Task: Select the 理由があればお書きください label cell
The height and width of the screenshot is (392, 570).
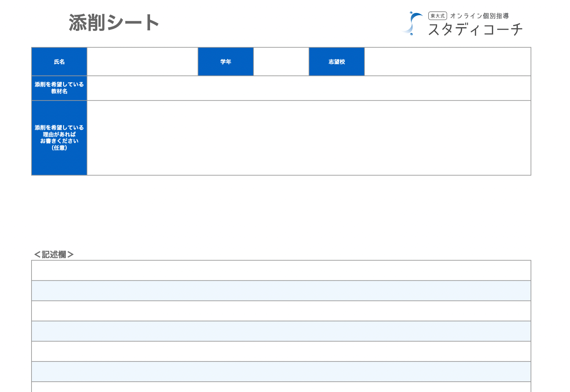Action: pyautogui.click(x=59, y=138)
